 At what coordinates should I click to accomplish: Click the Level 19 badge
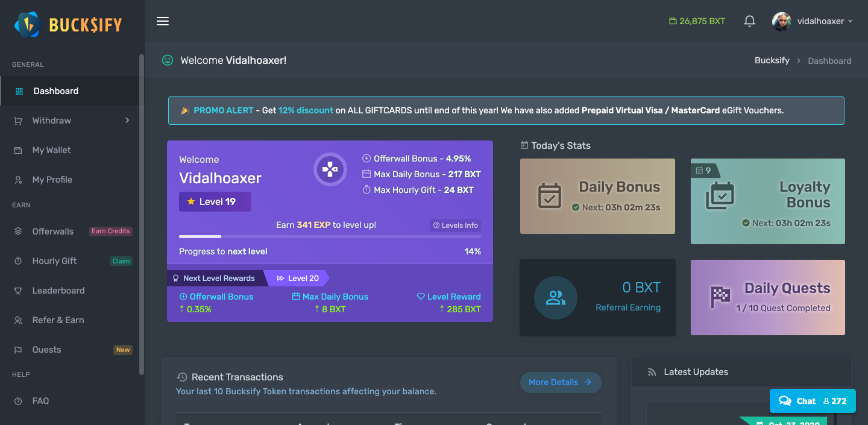coord(215,201)
